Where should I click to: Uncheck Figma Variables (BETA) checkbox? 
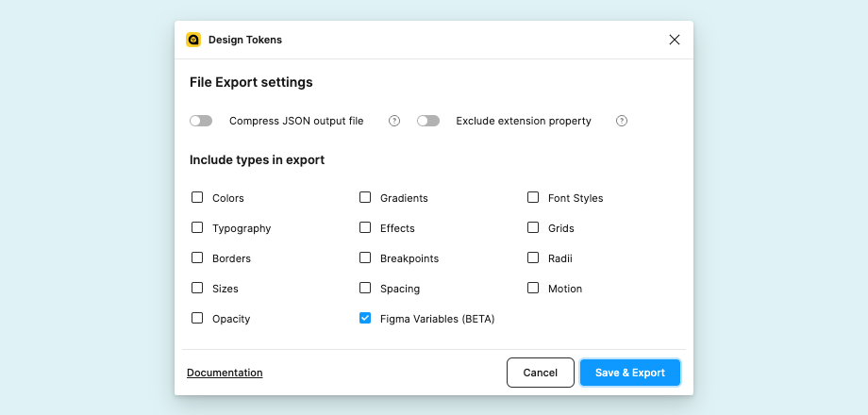point(365,319)
